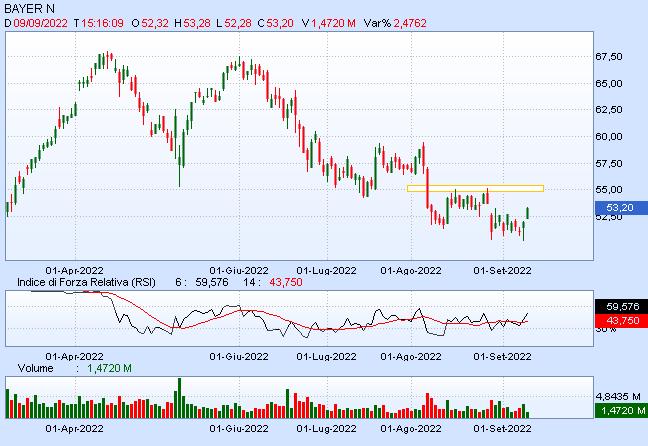Click the 65,00 price axis label

[609, 83]
